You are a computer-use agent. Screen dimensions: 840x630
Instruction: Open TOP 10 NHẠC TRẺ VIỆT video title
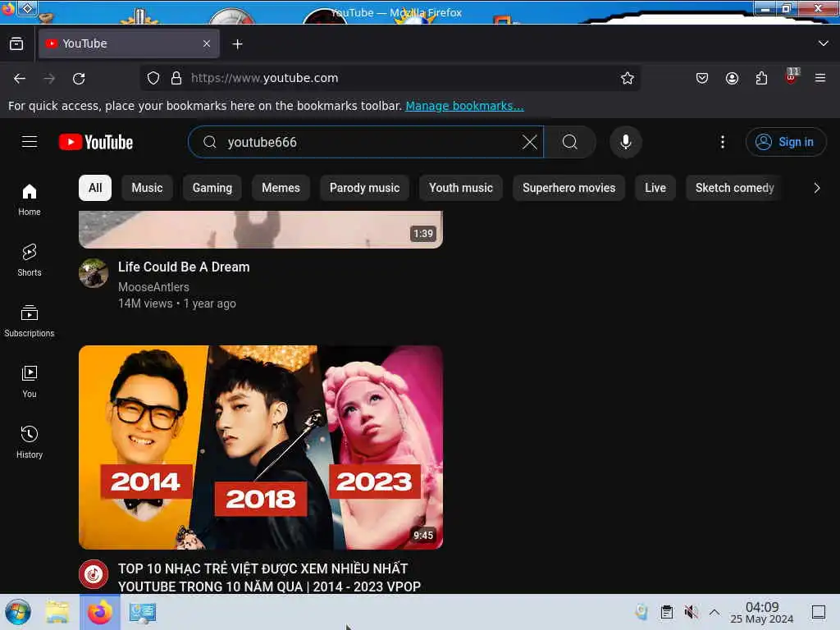coord(269,577)
